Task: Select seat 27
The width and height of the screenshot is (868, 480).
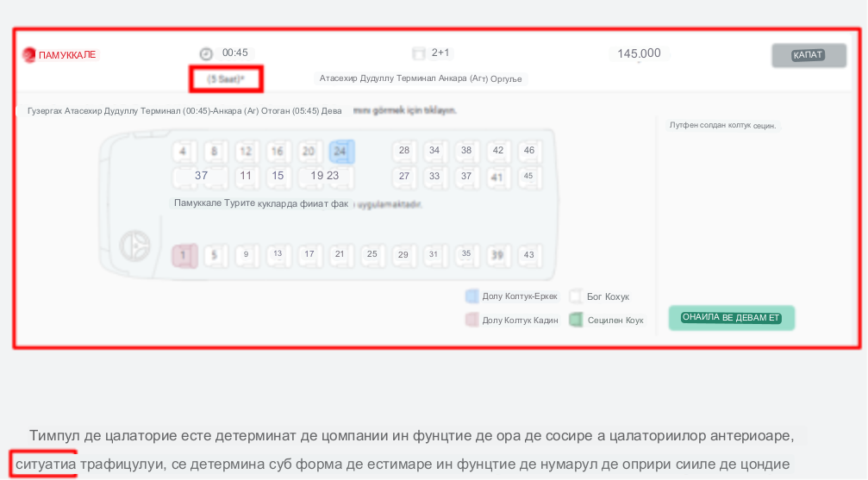Action: (404, 176)
